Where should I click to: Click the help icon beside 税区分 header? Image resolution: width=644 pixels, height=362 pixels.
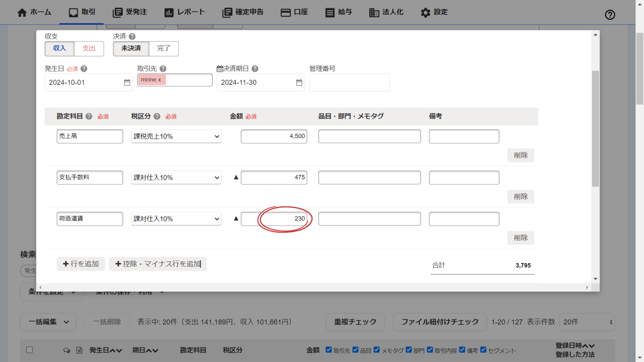pos(157,116)
